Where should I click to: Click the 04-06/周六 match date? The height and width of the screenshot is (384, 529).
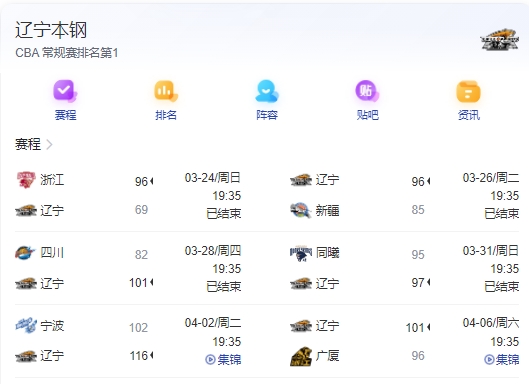point(491,323)
